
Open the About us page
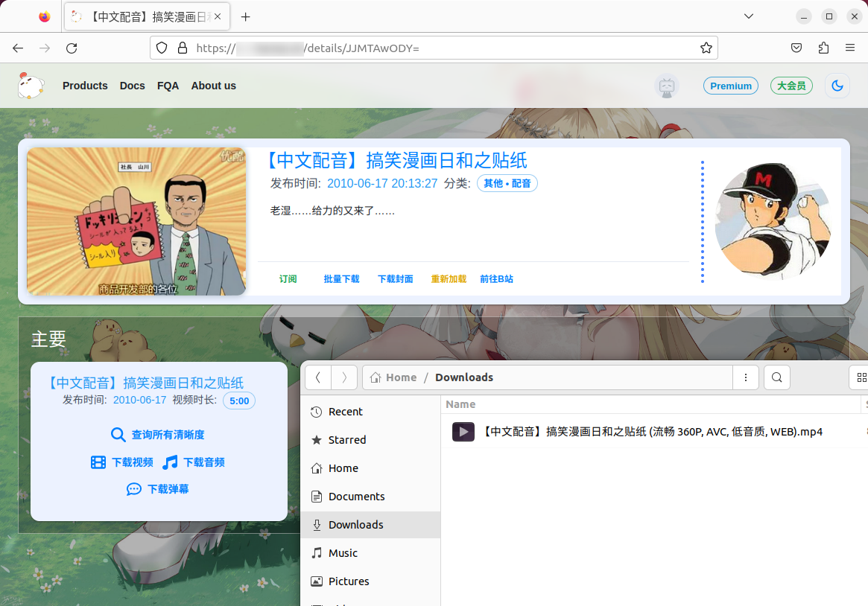[214, 86]
